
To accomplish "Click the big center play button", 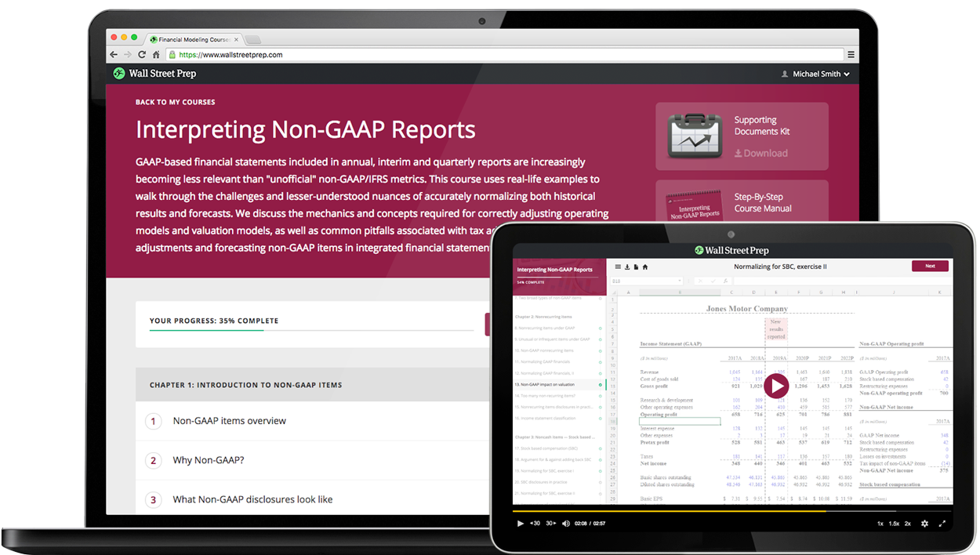I will [x=776, y=386].
